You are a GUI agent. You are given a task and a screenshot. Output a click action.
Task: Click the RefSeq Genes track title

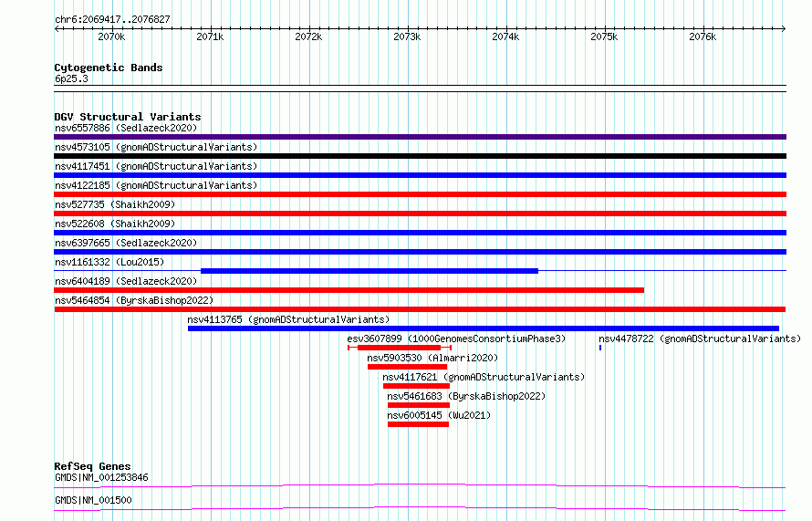click(x=92, y=466)
